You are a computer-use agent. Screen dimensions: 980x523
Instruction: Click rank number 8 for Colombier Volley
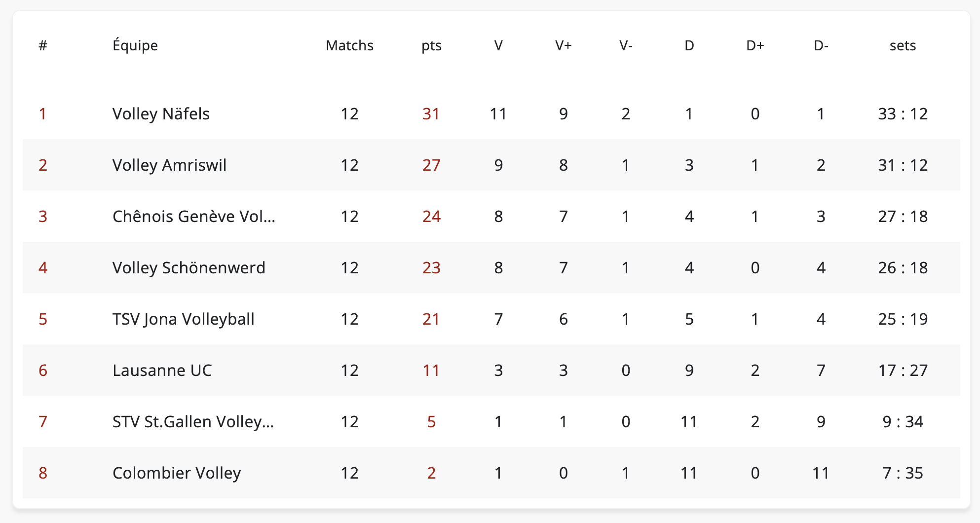click(x=43, y=473)
